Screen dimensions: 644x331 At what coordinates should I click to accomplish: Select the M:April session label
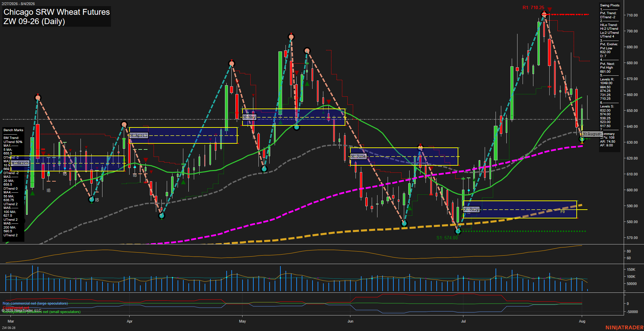click(x=139, y=135)
